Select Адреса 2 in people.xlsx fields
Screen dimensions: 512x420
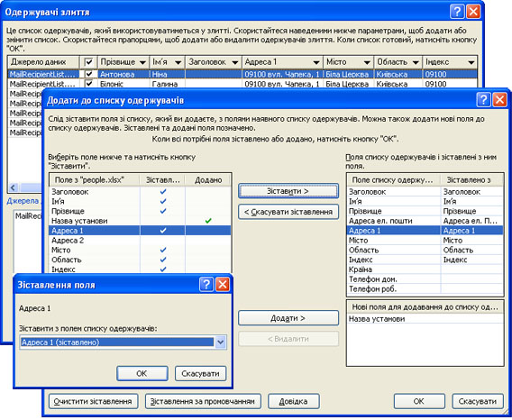point(140,241)
